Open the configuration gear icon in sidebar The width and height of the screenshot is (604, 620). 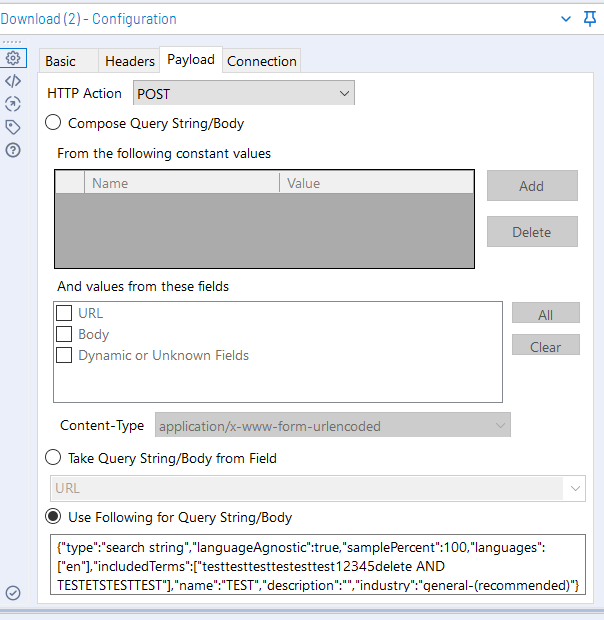click(x=13, y=58)
